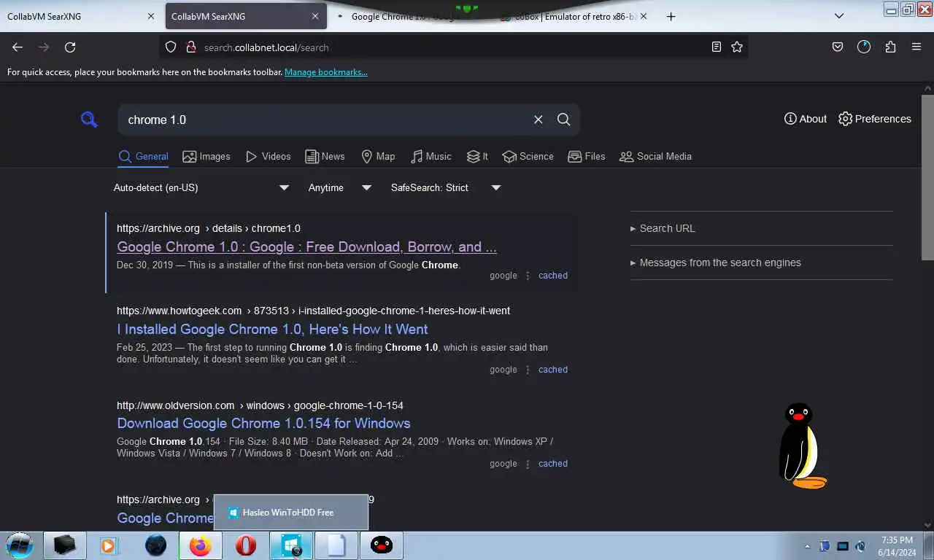This screenshot has width=934, height=560.
Task: Switch to Music category
Action: pyautogui.click(x=431, y=156)
